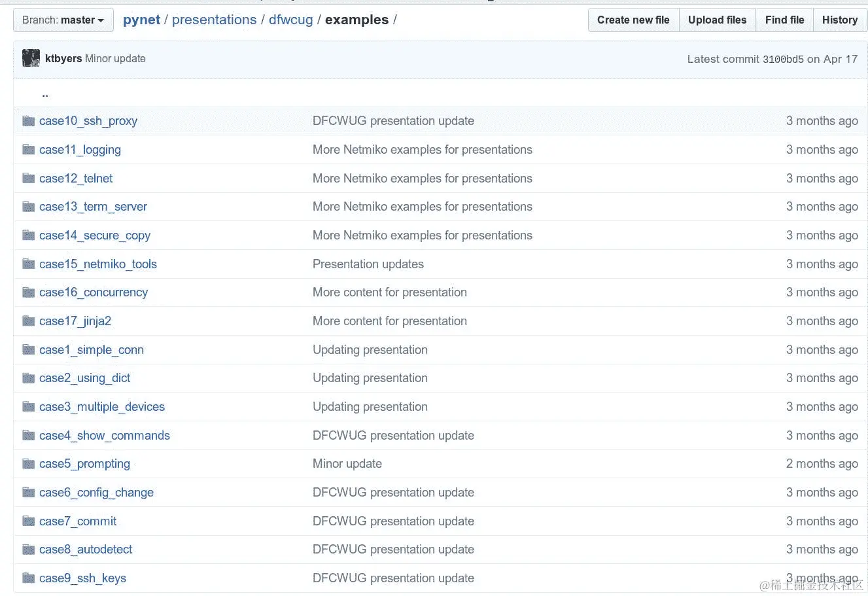Click folder icon beside case3_multiple_devices
868x596 pixels.
(28, 406)
